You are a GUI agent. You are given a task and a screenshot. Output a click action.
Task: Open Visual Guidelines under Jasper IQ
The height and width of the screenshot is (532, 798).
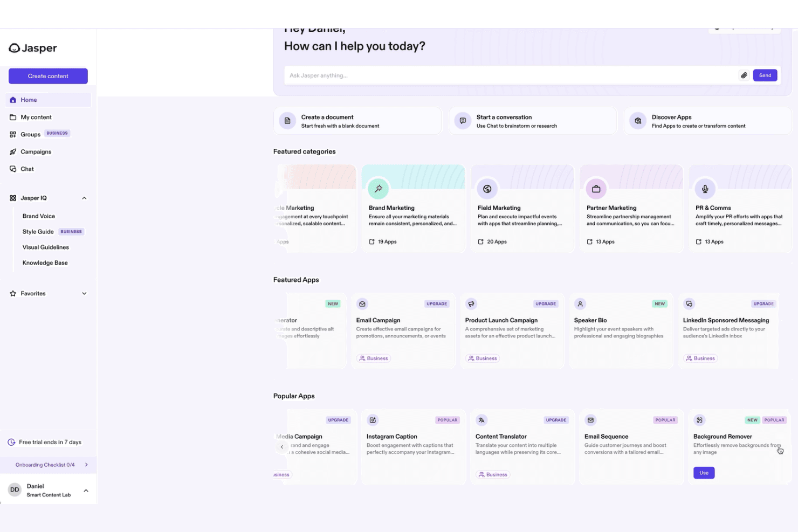click(x=46, y=247)
